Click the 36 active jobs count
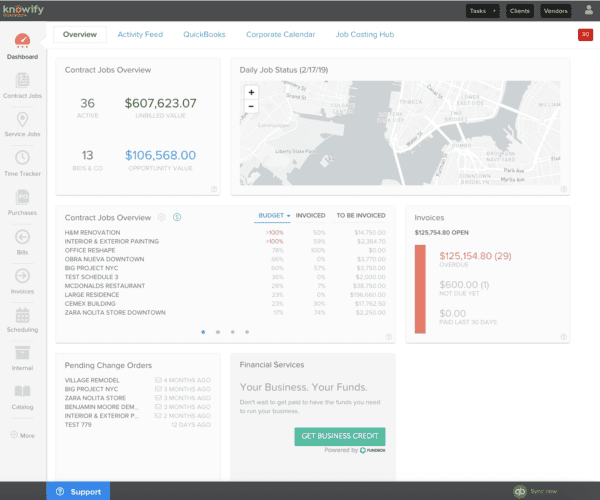Image resolution: width=600 pixels, height=500 pixels. click(x=87, y=103)
